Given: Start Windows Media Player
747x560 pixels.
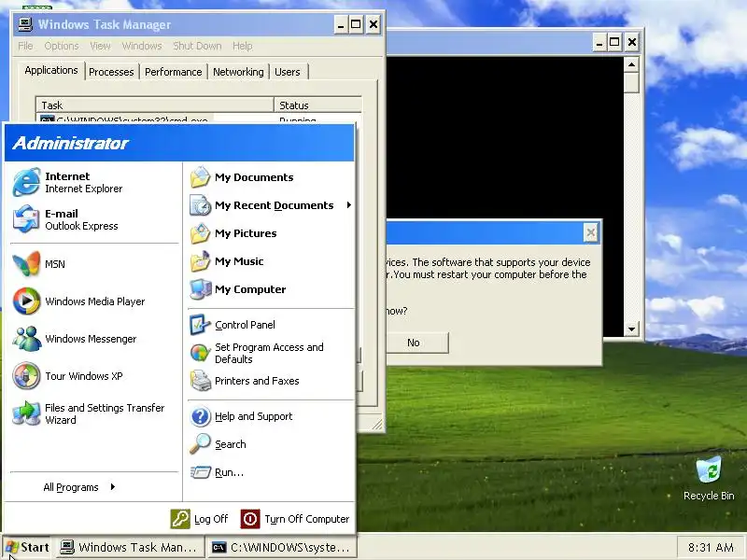Looking at the screenshot, I should pyautogui.click(x=94, y=301).
